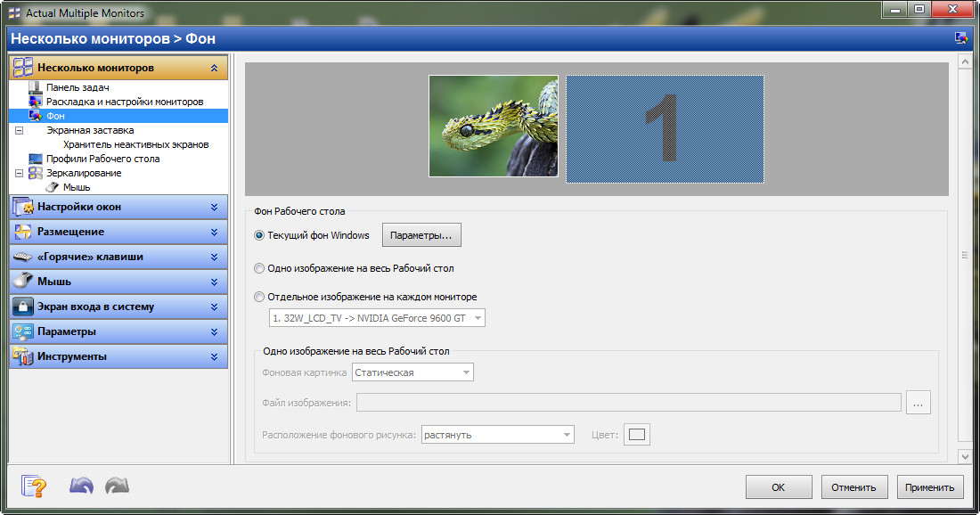This screenshot has width=980, height=515.
Task: Collapse the Несколько мониторов section chevron
Action: pyautogui.click(x=215, y=68)
